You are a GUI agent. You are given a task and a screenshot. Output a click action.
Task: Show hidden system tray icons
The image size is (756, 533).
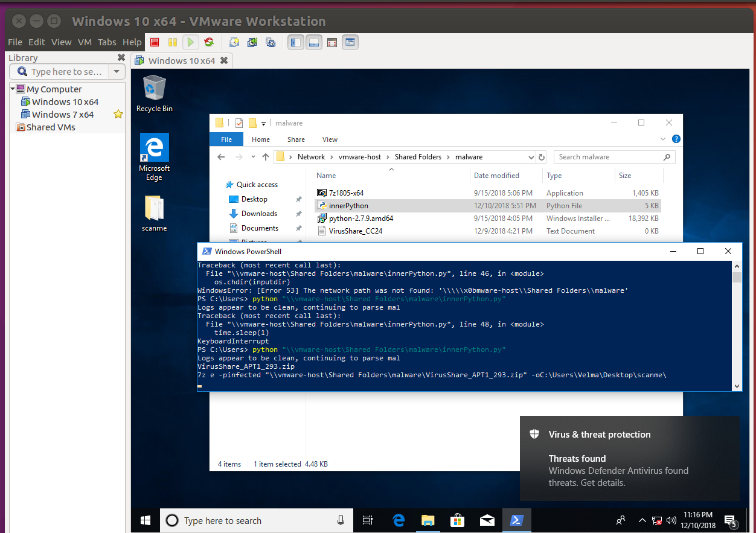click(642, 520)
